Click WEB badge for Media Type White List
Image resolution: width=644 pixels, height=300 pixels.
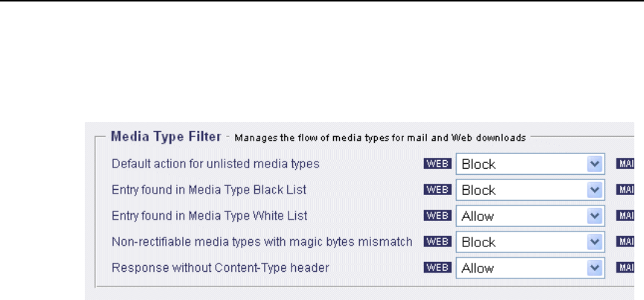(x=438, y=216)
